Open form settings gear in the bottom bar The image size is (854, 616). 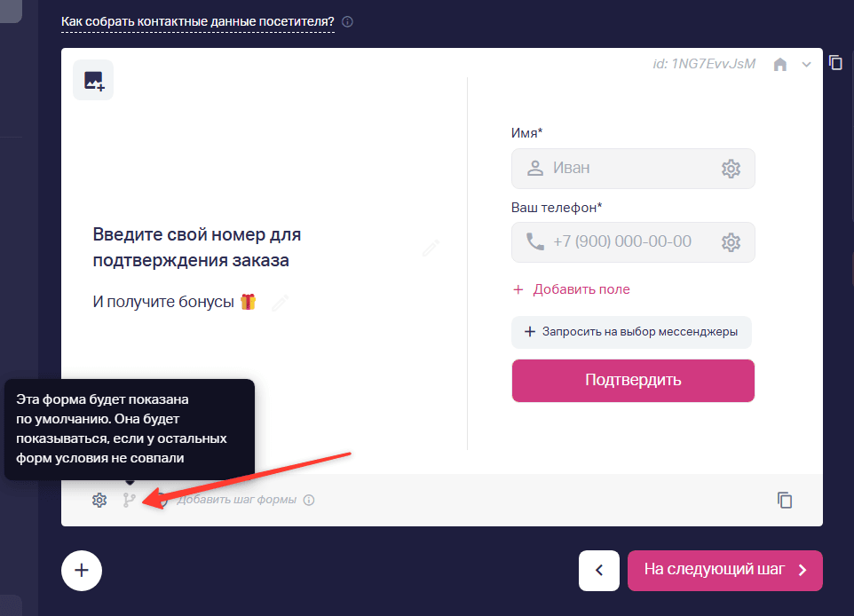point(99,500)
